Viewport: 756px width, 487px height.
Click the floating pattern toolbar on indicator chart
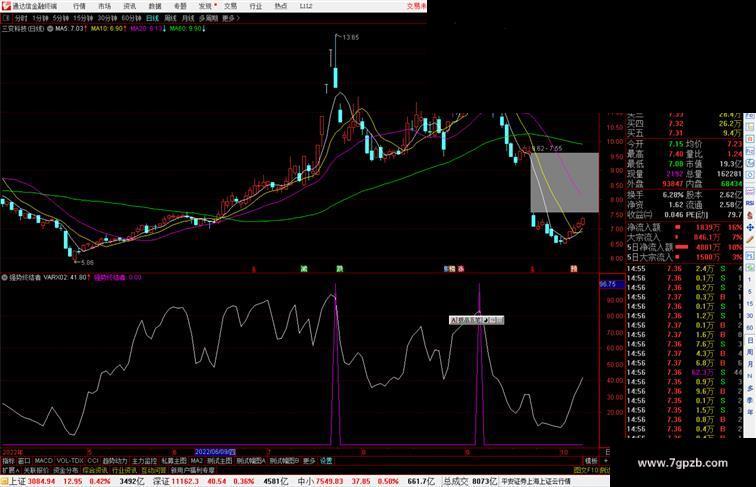tap(476, 320)
